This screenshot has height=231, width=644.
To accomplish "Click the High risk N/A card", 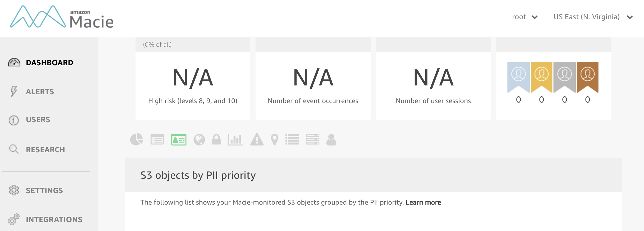I will [193, 85].
